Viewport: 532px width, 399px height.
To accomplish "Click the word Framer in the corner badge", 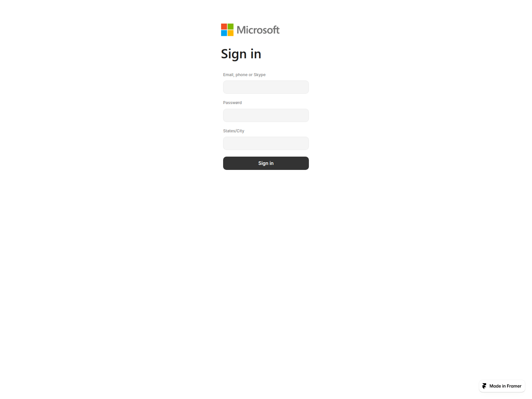I will point(514,386).
